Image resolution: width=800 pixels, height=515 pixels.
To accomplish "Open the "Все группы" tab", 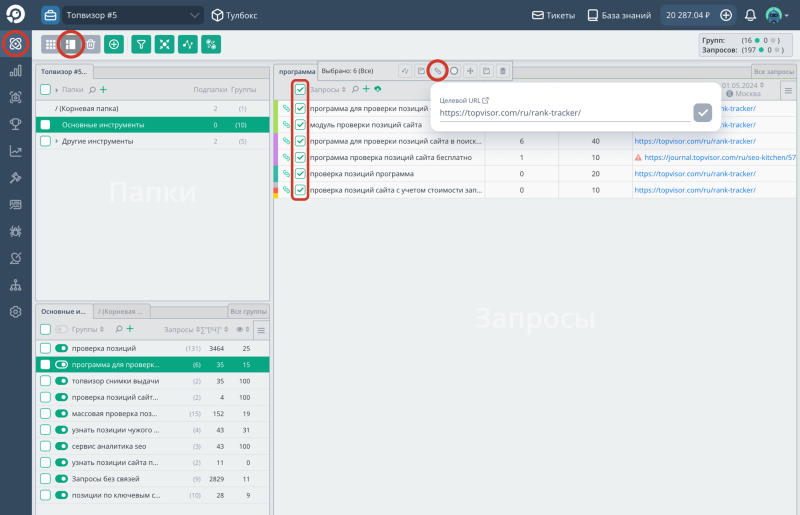I will click(x=248, y=311).
